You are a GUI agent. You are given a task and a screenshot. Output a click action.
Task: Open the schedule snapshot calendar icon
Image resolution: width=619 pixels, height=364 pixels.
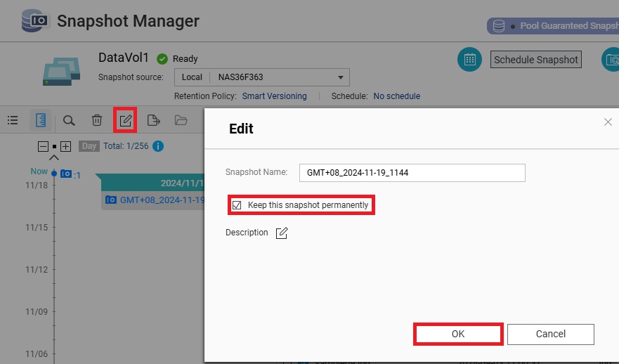pyautogui.click(x=469, y=60)
